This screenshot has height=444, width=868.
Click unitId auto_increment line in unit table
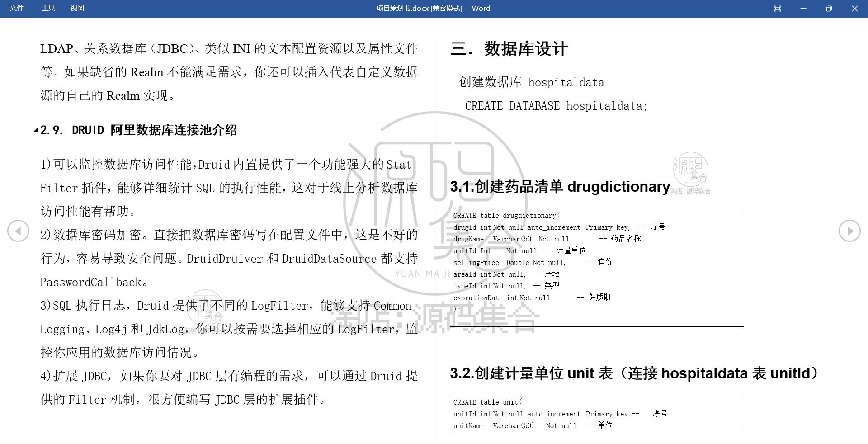point(560,414)
